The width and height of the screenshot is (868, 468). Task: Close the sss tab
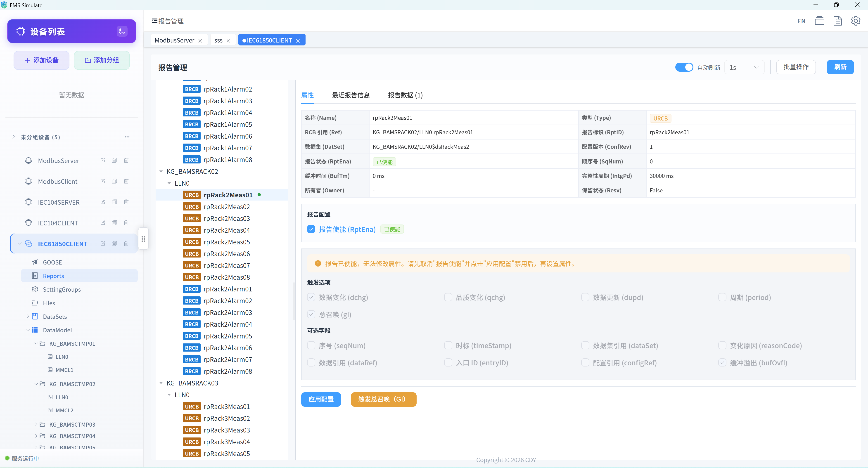click(228, 41)
